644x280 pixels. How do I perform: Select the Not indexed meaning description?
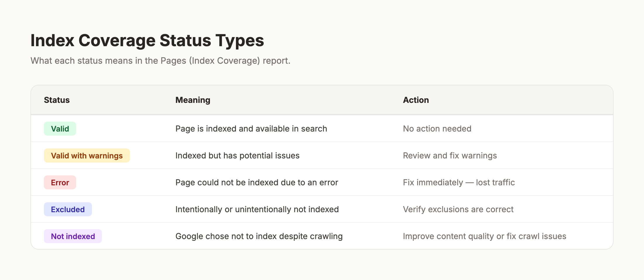[259, 236]
